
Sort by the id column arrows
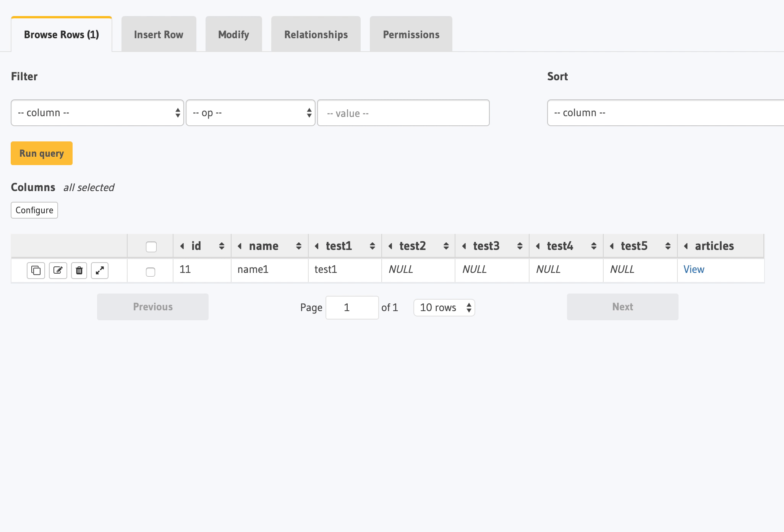[222, 246]
